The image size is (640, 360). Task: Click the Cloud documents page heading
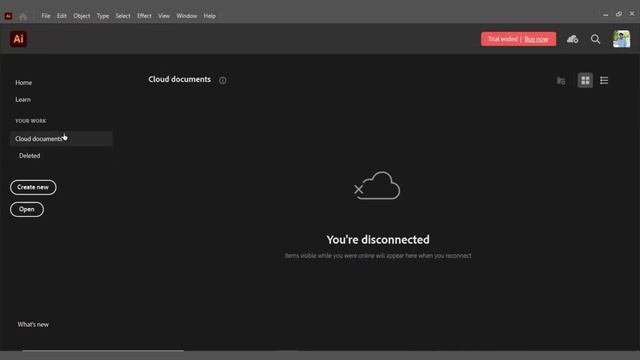point(180,79)
